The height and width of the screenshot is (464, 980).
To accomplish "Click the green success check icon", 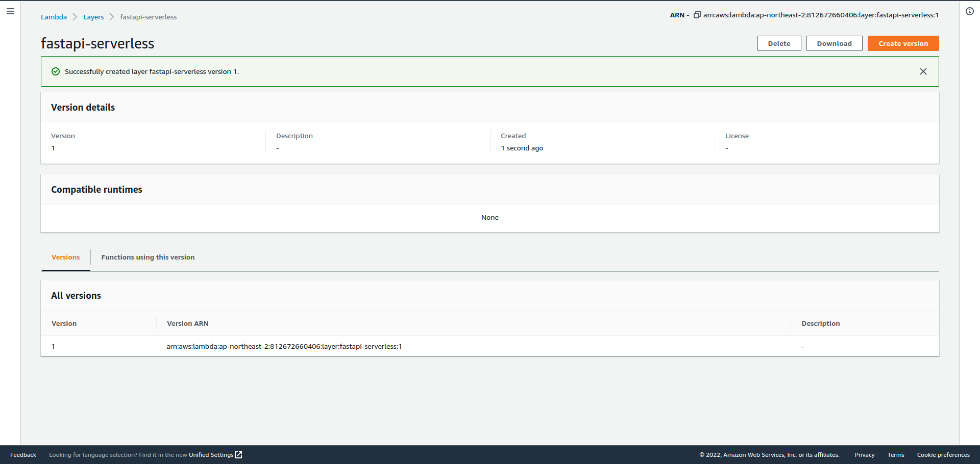I will (56, 71).
